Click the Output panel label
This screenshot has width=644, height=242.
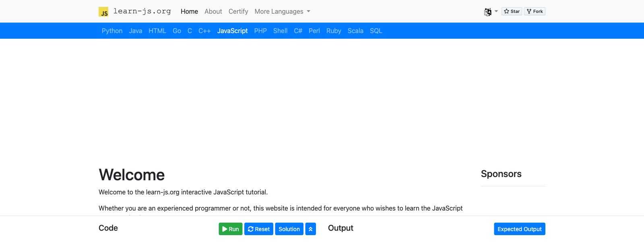(341, 228)
